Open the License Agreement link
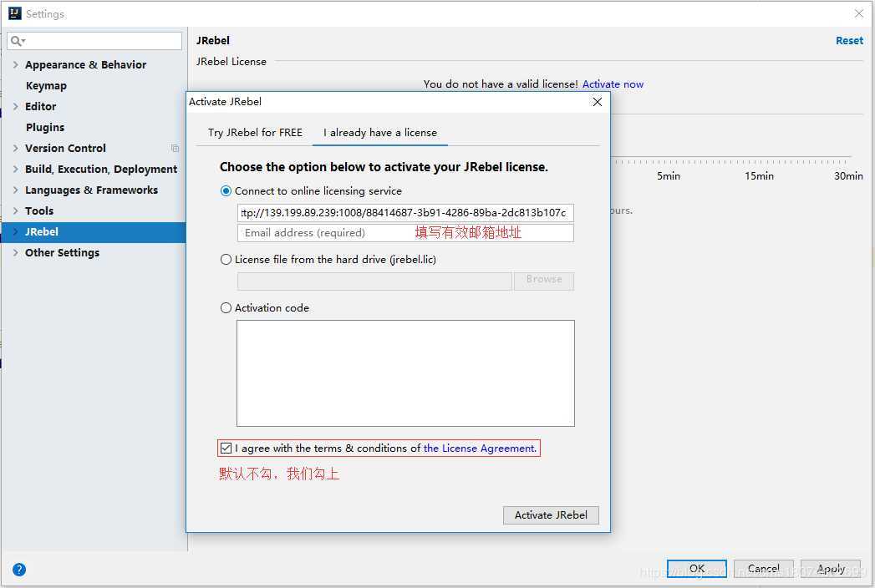This screenshot has height=588, width=875. [x=480, y=449]
